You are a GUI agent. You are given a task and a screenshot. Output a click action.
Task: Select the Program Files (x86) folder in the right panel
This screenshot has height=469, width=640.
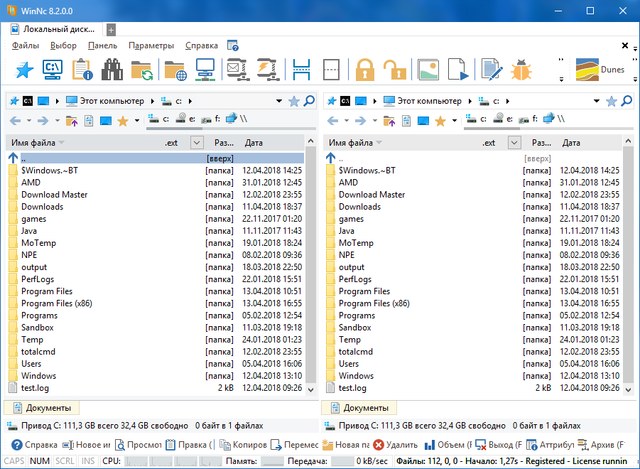point(373,303)
